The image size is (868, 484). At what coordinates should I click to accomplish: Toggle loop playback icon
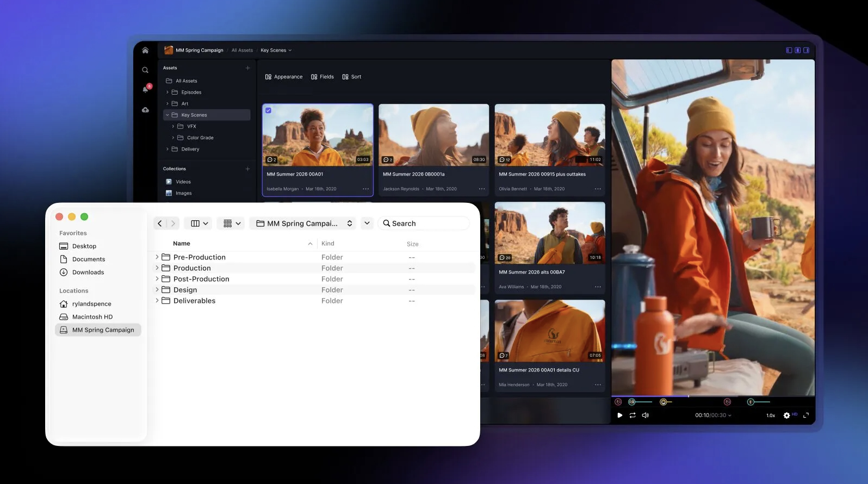633,415
